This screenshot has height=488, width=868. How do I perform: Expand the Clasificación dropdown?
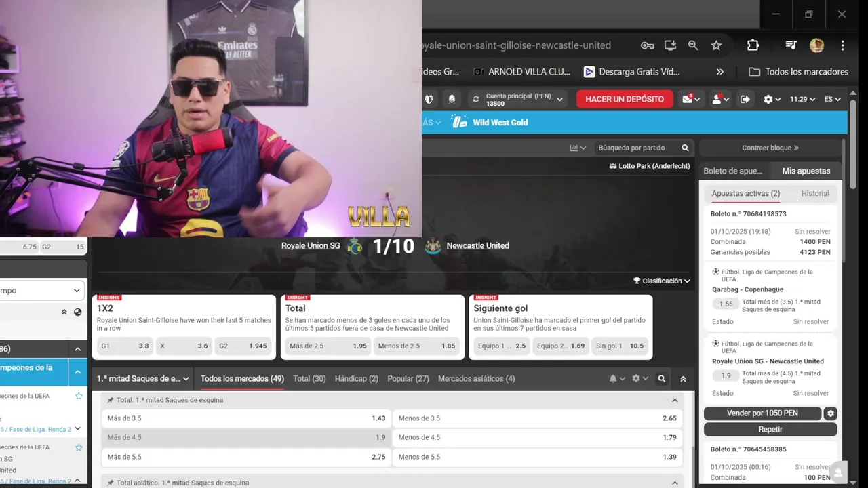(662, 281)
